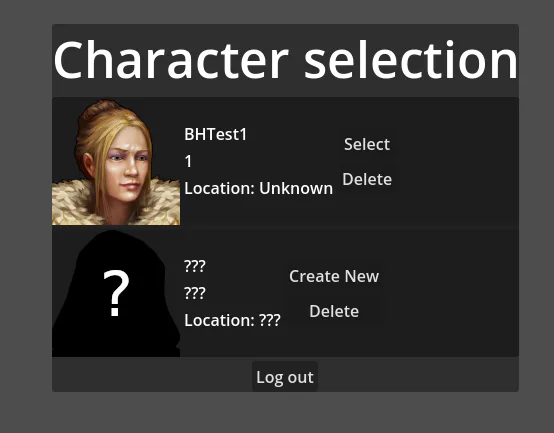Click the black hooded silhouette portrait
The width and height of the screenshot is (554, 433).
(x=116, y=293)
